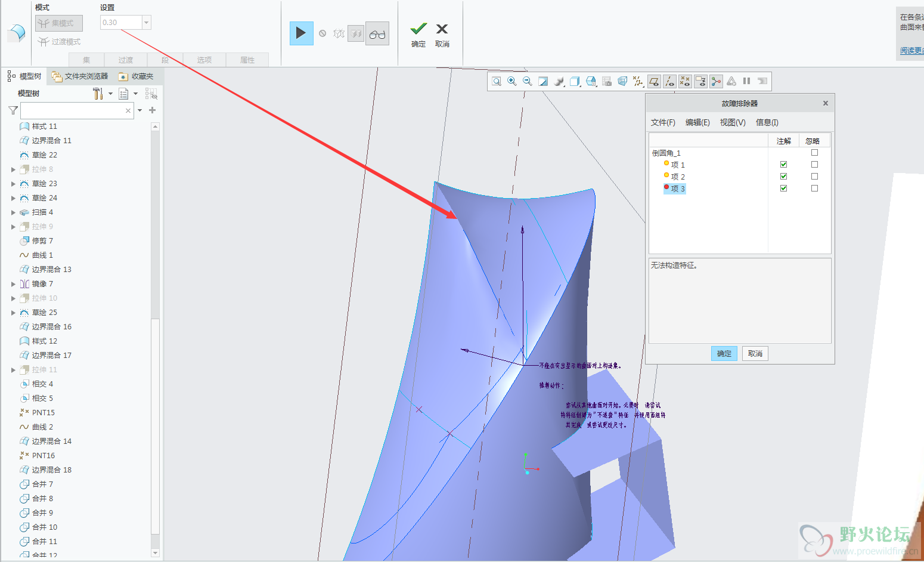Click the 集模式 button
924x562 pixels.
(x=59, y=23)
